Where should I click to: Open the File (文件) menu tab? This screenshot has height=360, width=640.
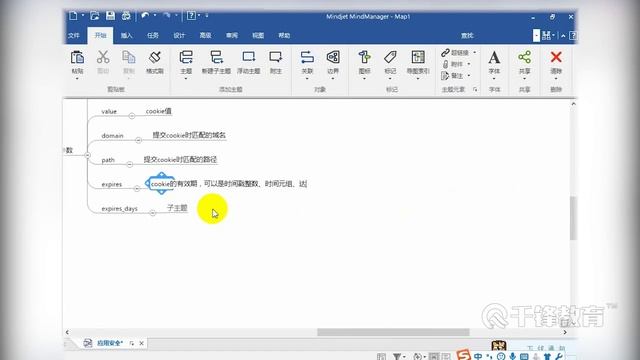(x=74, y=36)
